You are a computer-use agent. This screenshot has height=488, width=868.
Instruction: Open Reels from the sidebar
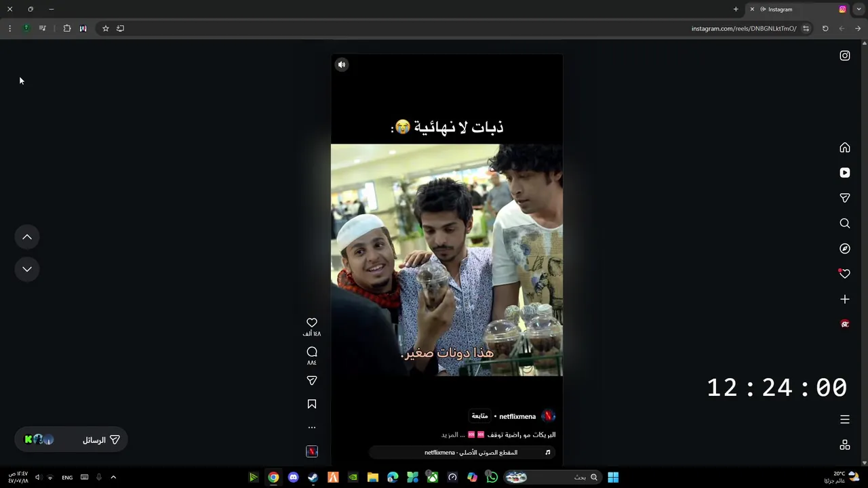pos(845,173)
